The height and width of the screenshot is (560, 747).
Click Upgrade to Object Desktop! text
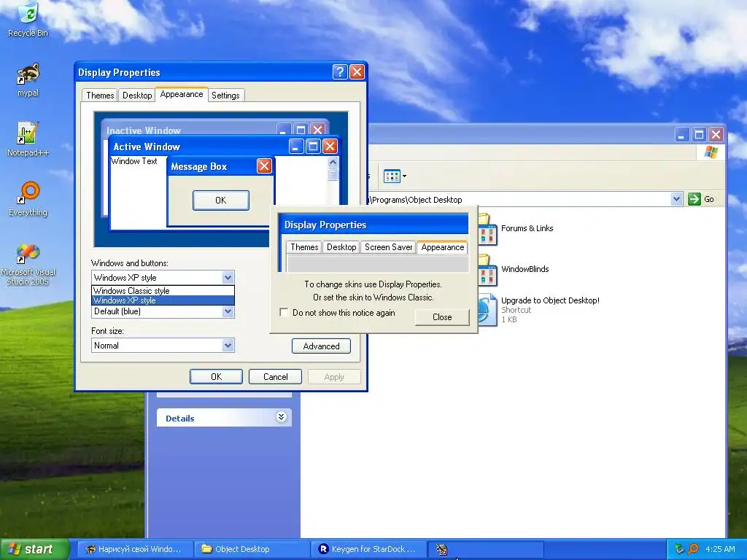coord(550,300)
